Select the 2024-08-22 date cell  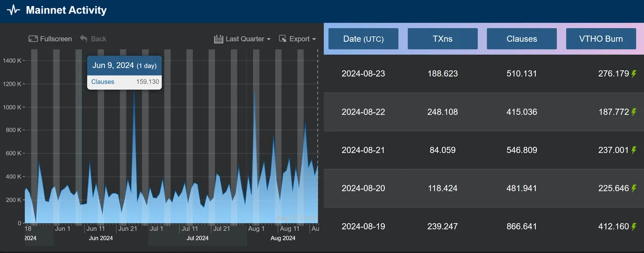pyautogui.click(x=363, y=112)
